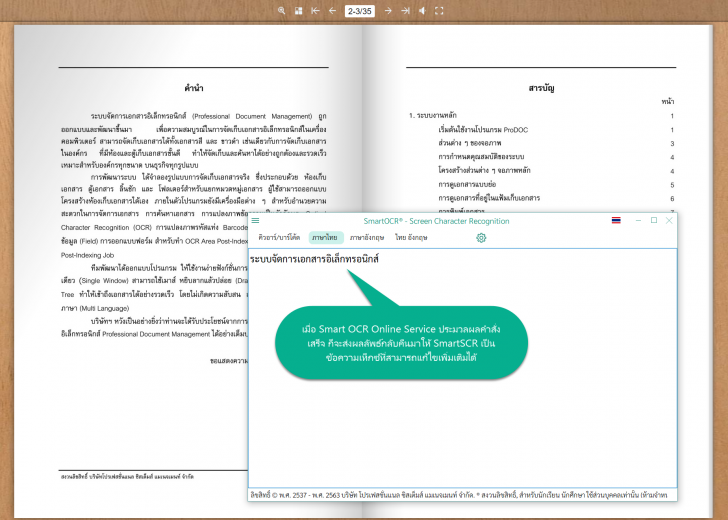Click contents entry ส่วนต่าง ๆ ของจอภาพ
Screen dimensions: 728x520
coord(469,143)
